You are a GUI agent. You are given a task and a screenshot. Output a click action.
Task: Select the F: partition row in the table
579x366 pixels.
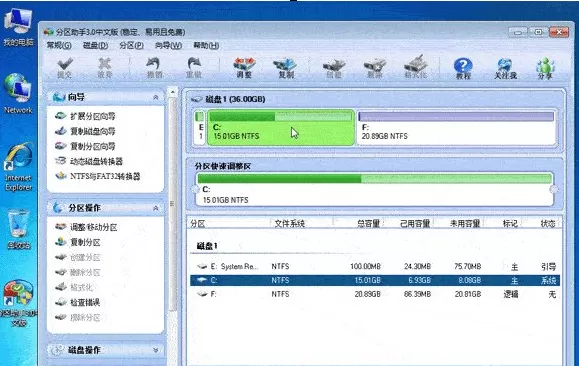[x=375, y=294]
